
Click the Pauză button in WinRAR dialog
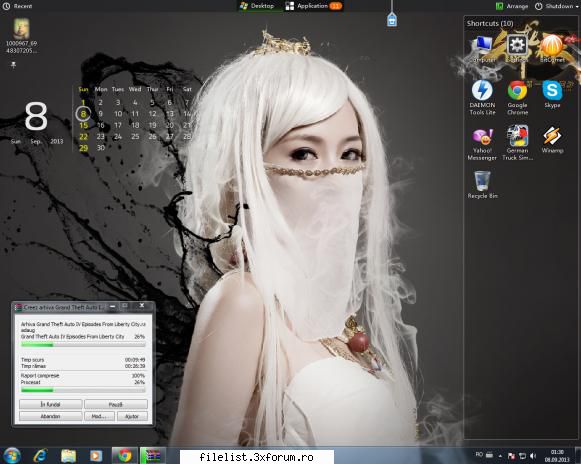pyautogui.click(x=116, y=404)
